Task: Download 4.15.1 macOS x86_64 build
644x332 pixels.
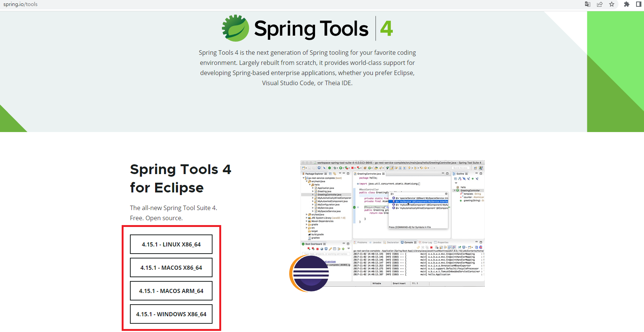Action: click(x=171, y=267)
